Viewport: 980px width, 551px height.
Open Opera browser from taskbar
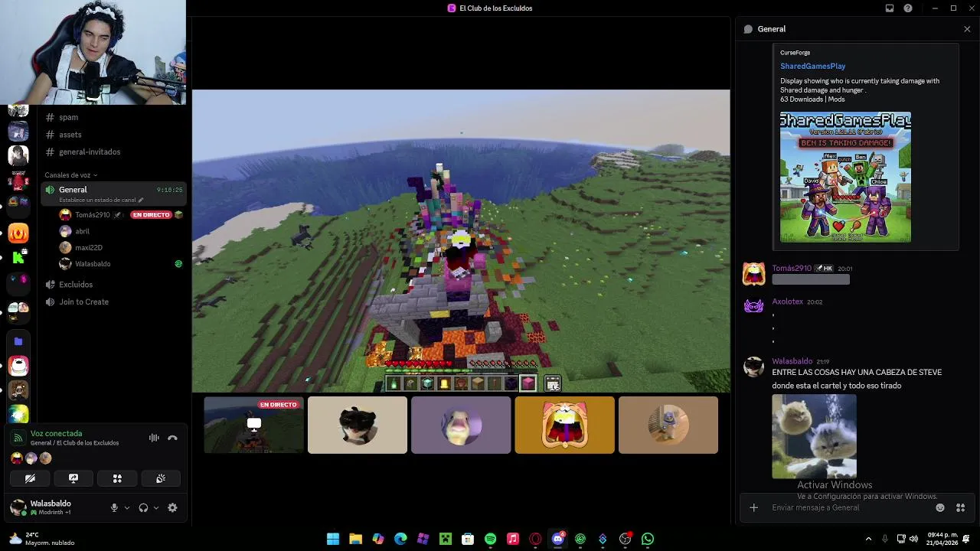pyautogui.click(x=535, y=539)
